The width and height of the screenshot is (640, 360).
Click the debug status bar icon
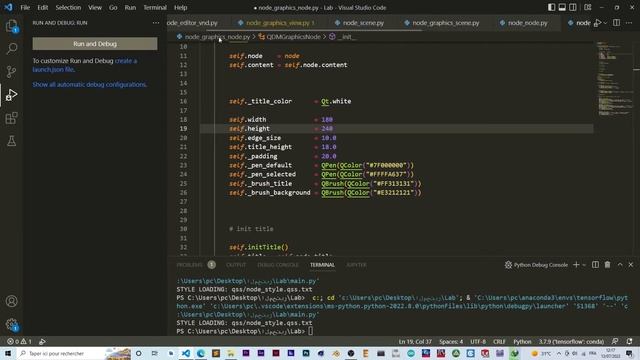point(42,341)
